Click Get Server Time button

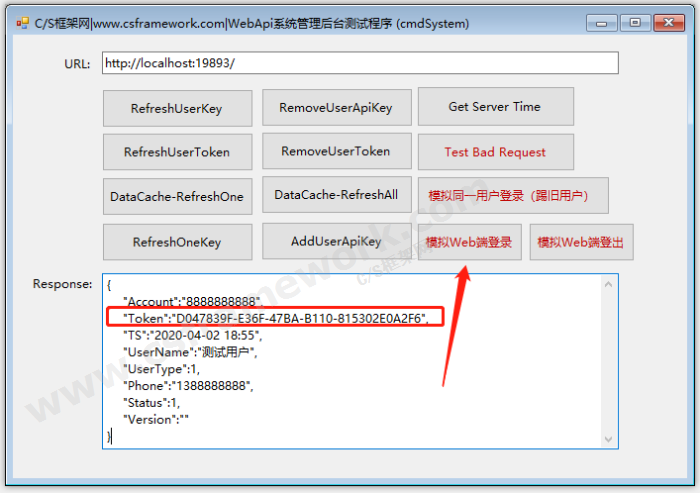pos(495,106)
